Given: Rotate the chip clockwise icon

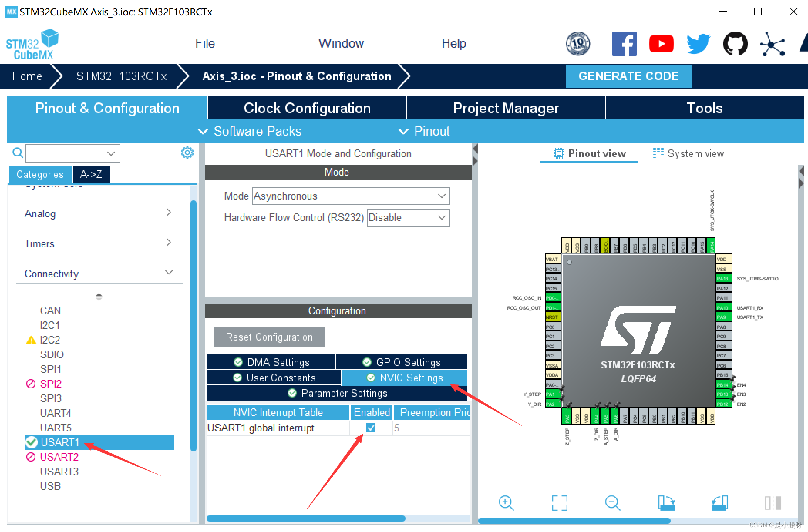Looking at the screenshot, I should point(666,503).
